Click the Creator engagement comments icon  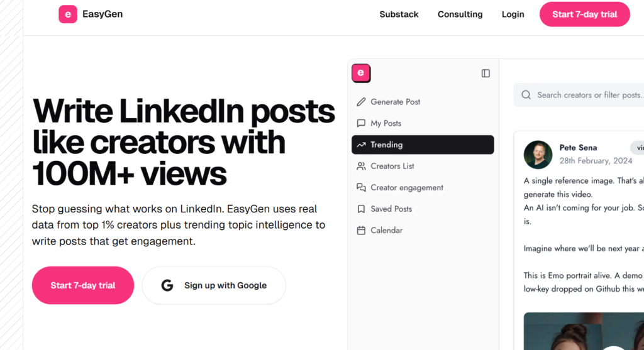point(361,187)
